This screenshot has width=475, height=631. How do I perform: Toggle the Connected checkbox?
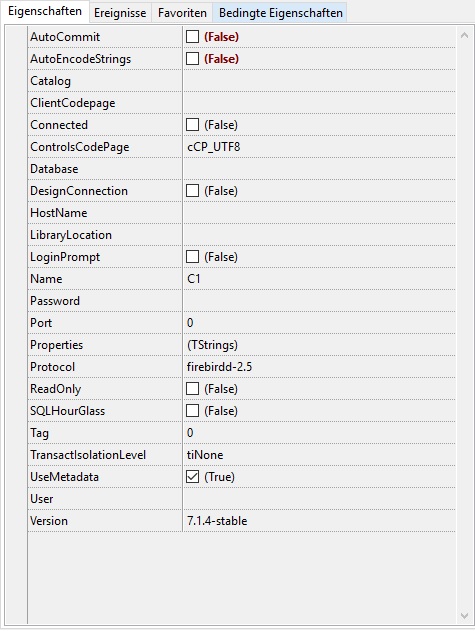click(192, 125)
